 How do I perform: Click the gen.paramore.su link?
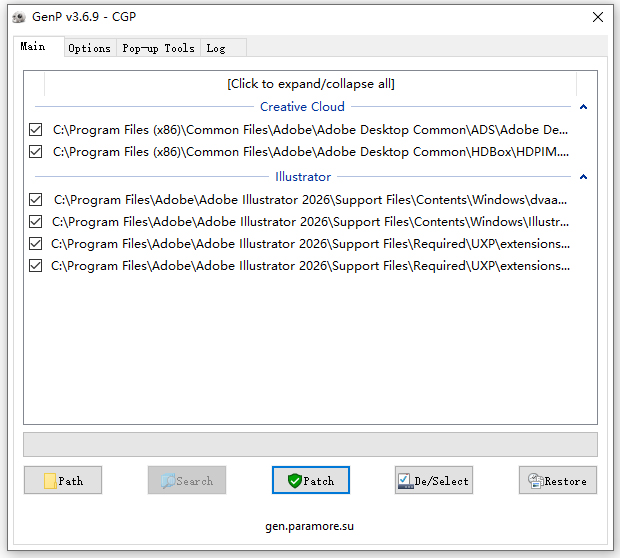point(310,526)
